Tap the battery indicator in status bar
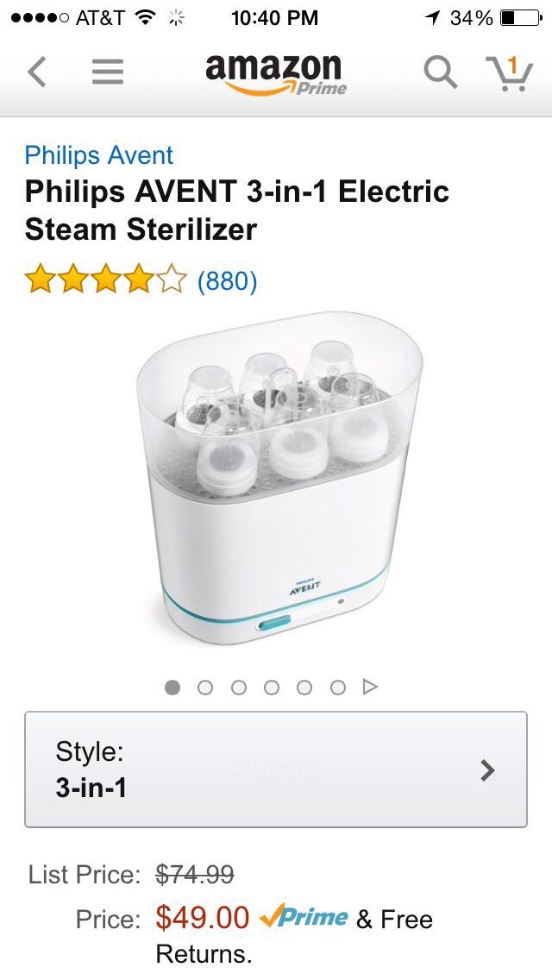The height and width of the screenshot is (980, 552). 521,18
